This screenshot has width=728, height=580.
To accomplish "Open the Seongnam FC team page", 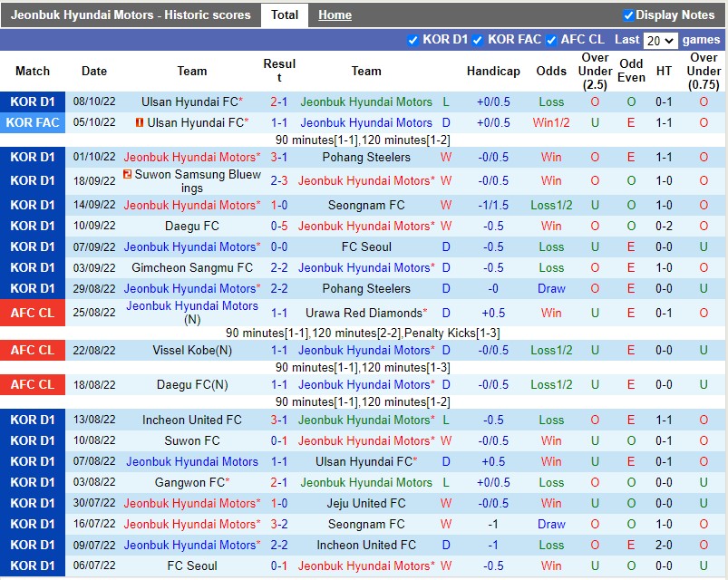I will pyautogui.click(x=366, y=205).
